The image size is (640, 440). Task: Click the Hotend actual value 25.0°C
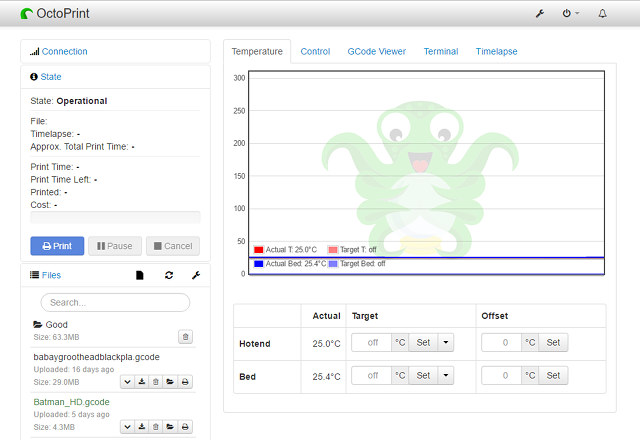pyautogui.click(x=326, y=344)
